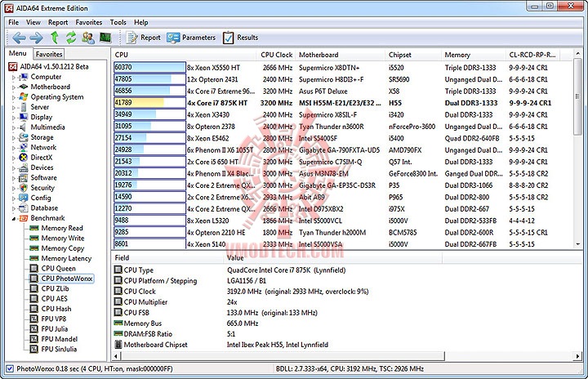
Task: Click the Back navigation arrow
Action: pyautogui.click(x=19, y=38)
